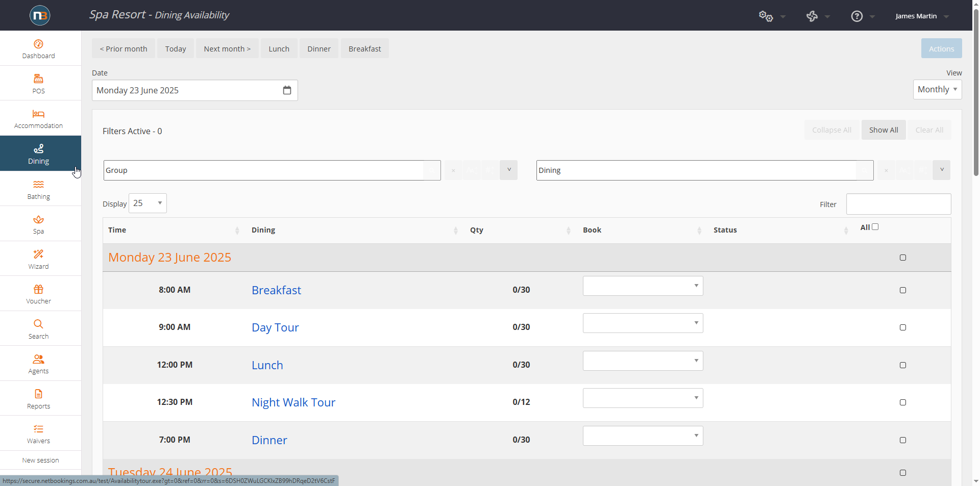The height and width of the screenshot is (486, 980).
Task: Tick the Lunch 12:00 PM row checkbox
Action: tap(902, 365)
